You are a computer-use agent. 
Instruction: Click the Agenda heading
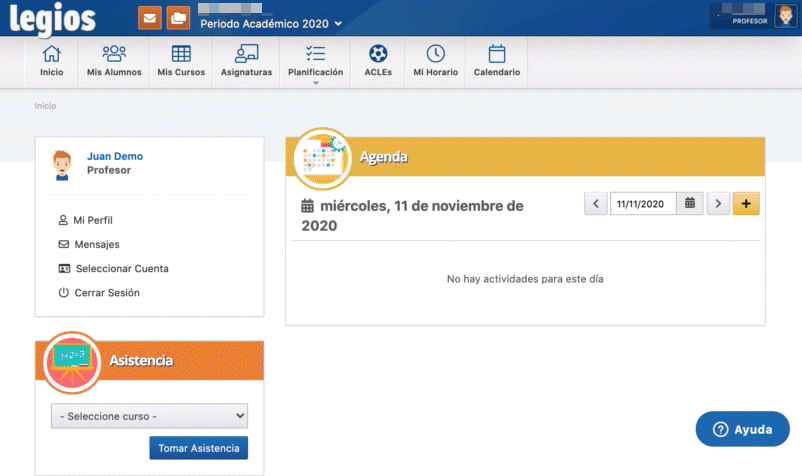coord(384,157)
